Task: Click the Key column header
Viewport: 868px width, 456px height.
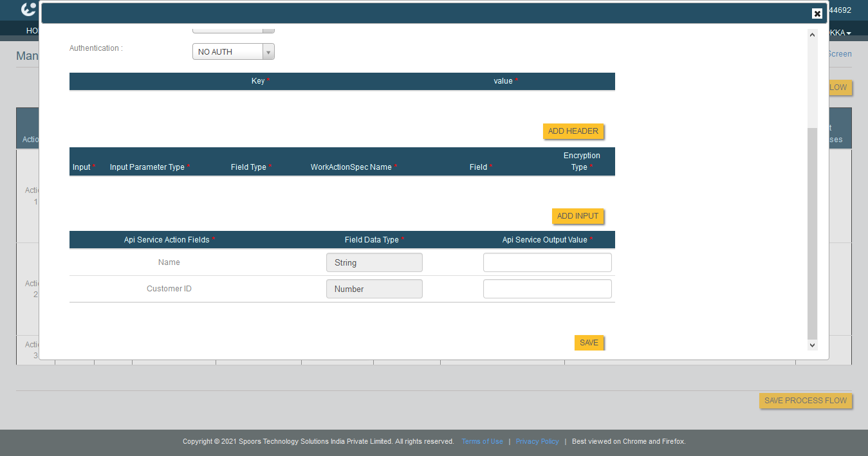Action: pyautogui.click(x=258, y=81)
